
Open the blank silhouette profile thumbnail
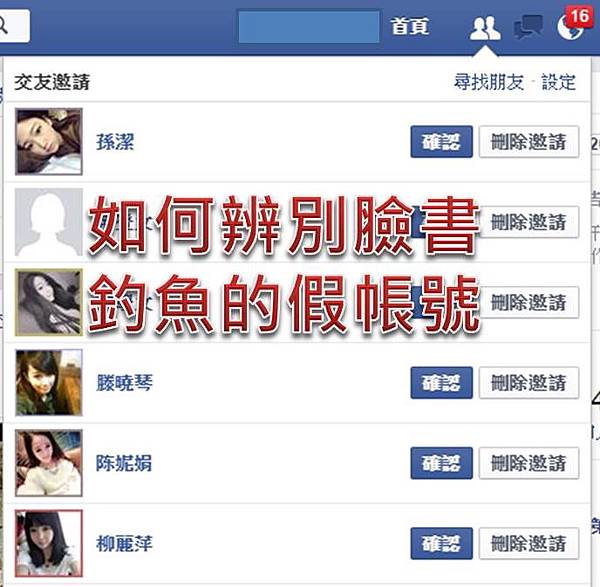tap(49, 222)
